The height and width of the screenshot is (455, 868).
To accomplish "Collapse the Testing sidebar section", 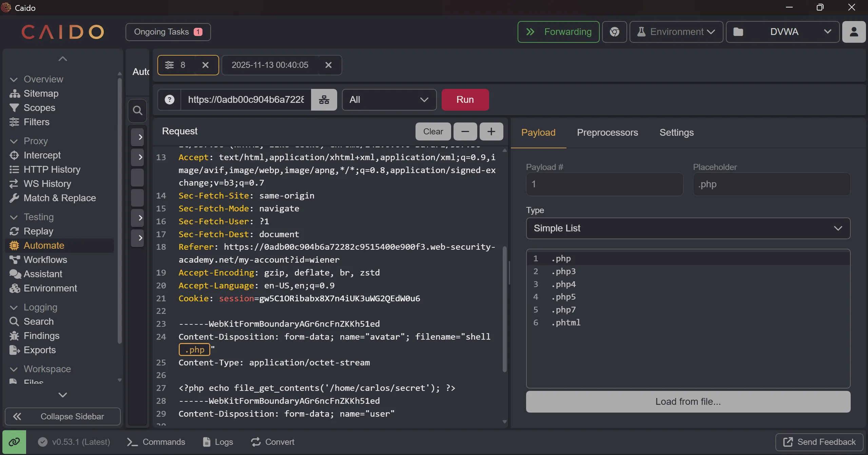I will [x=14, y=217].
